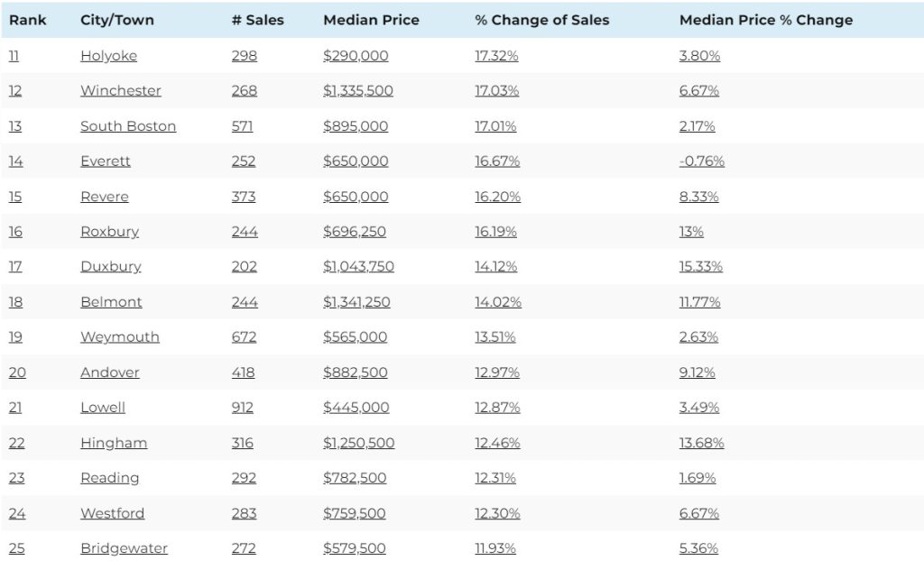Click the # Sales column header
Viewport: 924px width, 570px height.
(257, 20)
